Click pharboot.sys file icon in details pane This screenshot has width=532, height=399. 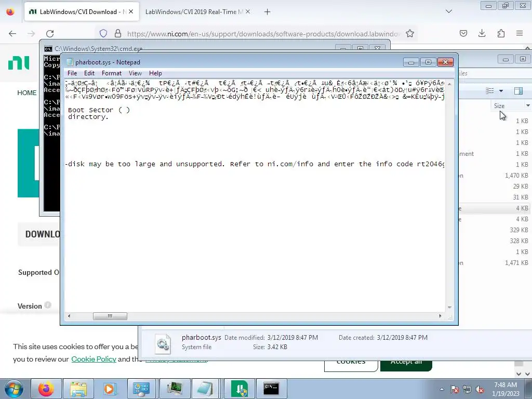pyautogui.click(x=163, y=344)
